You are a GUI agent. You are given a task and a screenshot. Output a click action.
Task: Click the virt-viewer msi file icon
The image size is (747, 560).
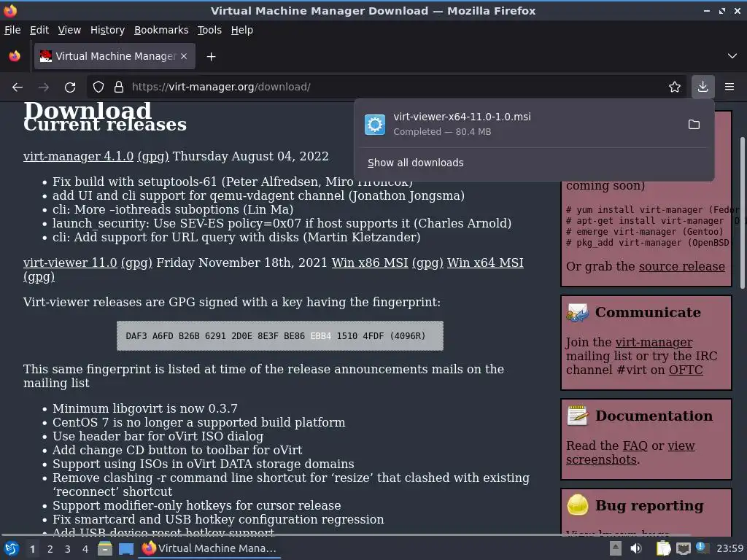[x=375, y=125]
